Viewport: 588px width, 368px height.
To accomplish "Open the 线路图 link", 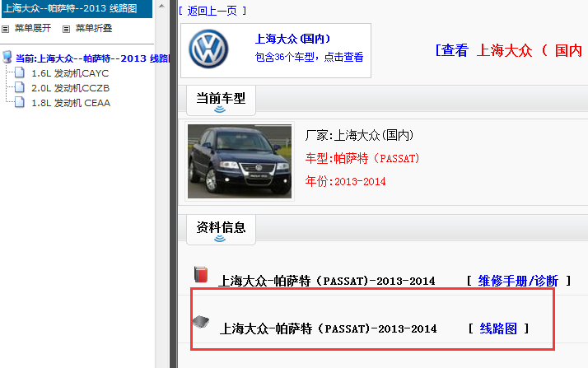I will coord(498,328).
